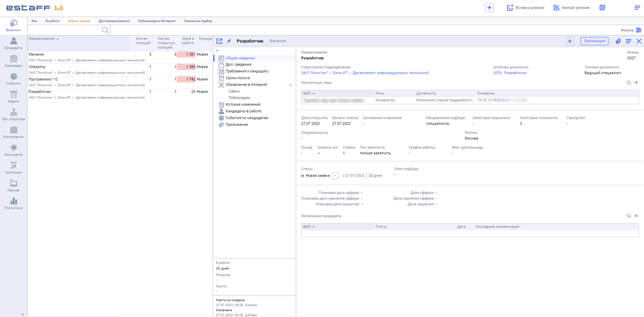Click Вставка резюме in the top header
644x317 pixels.
coord(526,8)
